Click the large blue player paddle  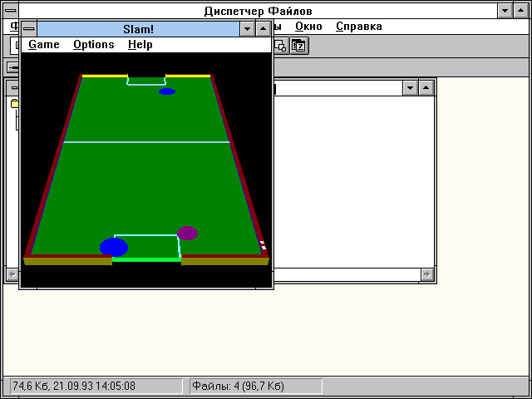[x=114, y=248]
